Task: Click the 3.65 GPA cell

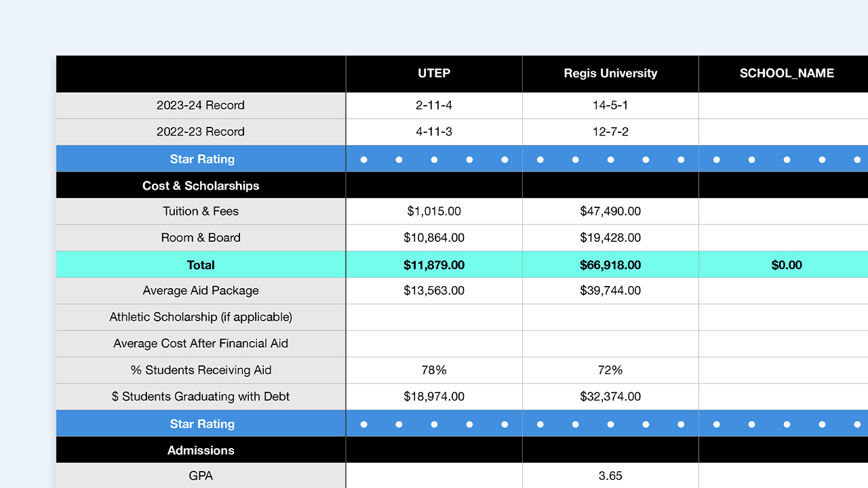Action: pyautogui.click(x=610, y=476)
